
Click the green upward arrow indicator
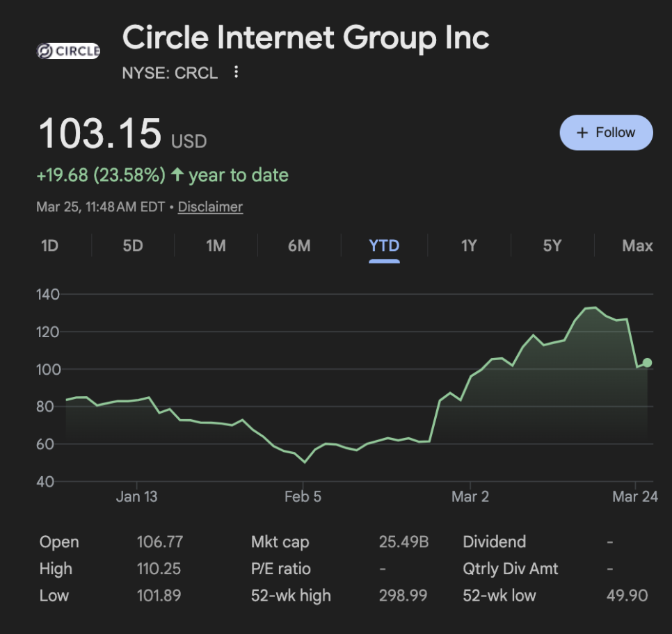click(x=177, y=175)
